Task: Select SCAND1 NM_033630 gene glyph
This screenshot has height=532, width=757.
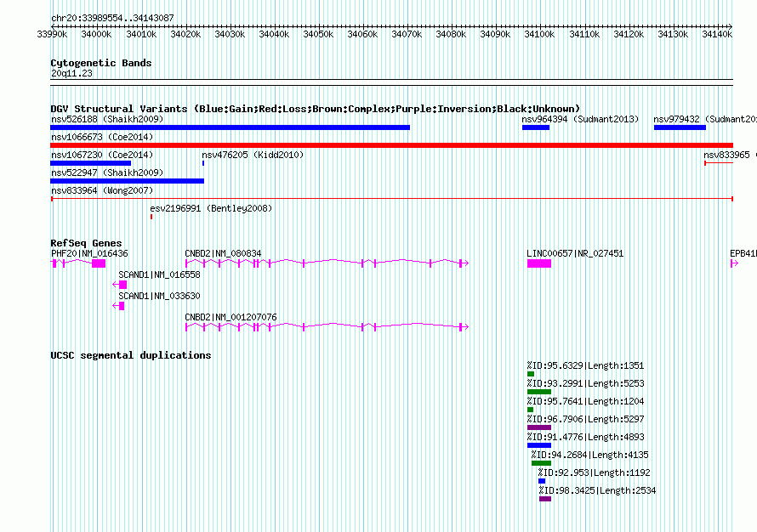Action: click(x=118, y=306)
